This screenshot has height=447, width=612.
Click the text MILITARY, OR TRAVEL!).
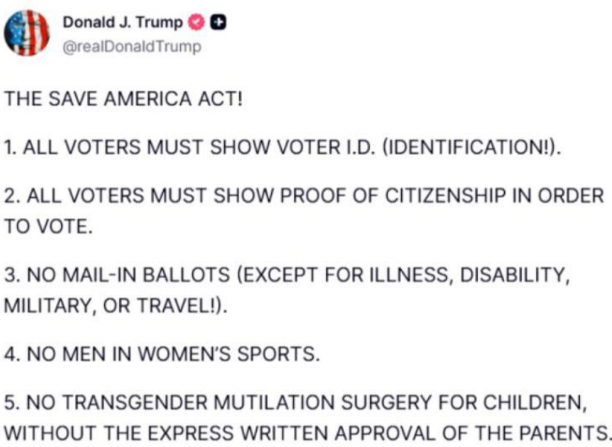[x=116, y=305]
